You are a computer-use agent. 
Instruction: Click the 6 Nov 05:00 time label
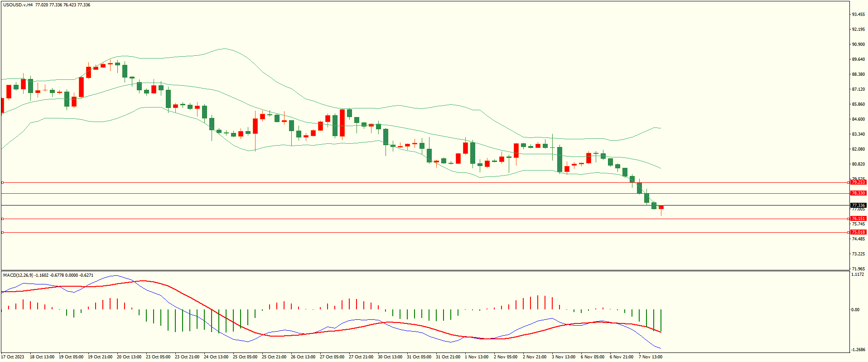pos(593,357)
